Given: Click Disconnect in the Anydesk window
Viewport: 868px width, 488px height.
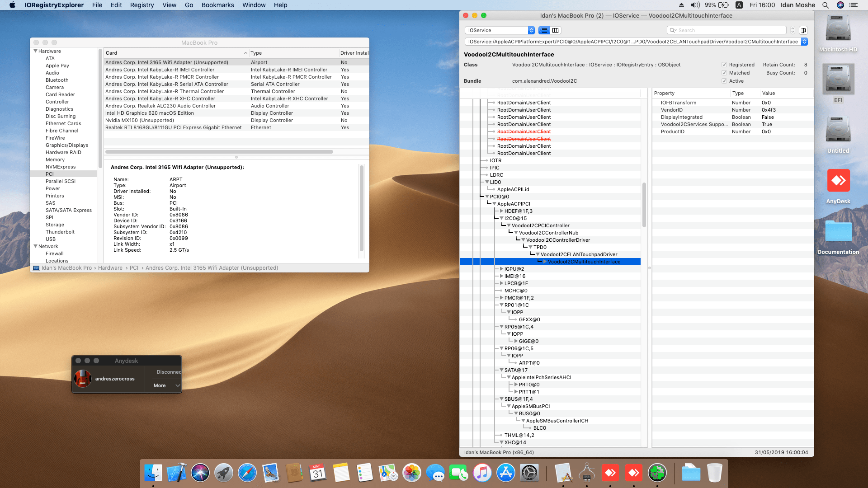Looking at the screenshot, I should pyautogui.click(x=168, y=372).
